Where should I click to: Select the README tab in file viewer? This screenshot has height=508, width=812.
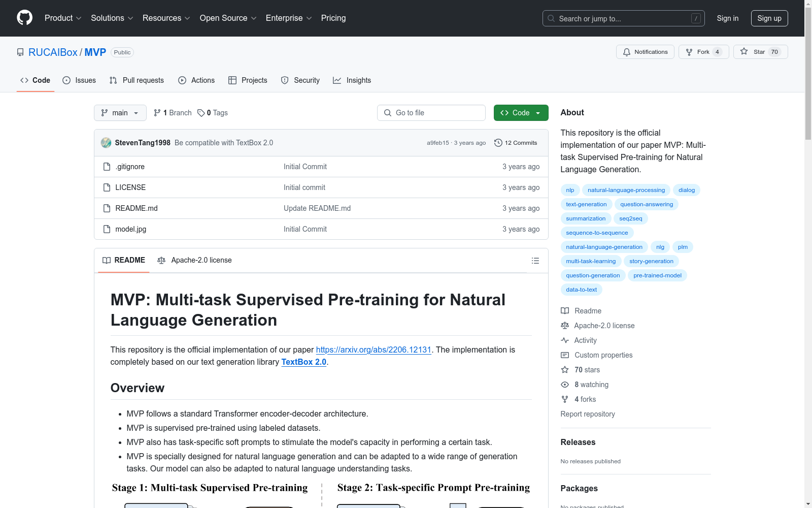124,260
